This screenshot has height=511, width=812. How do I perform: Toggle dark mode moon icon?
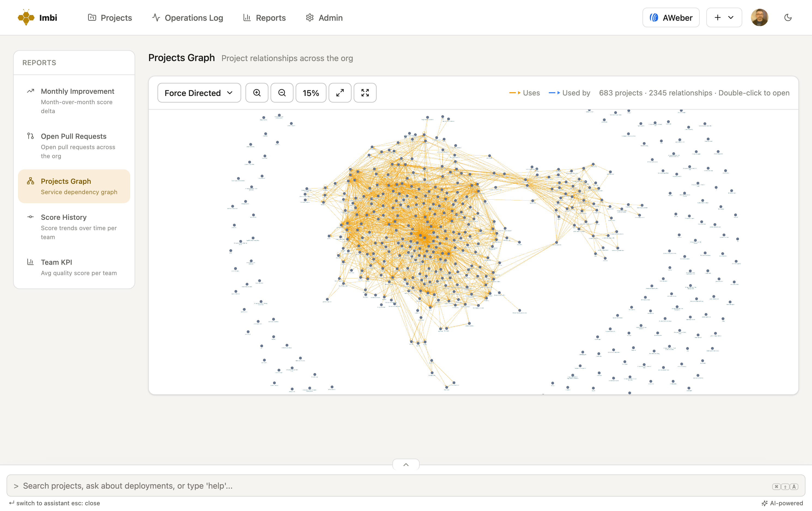[x=788, y=17]
